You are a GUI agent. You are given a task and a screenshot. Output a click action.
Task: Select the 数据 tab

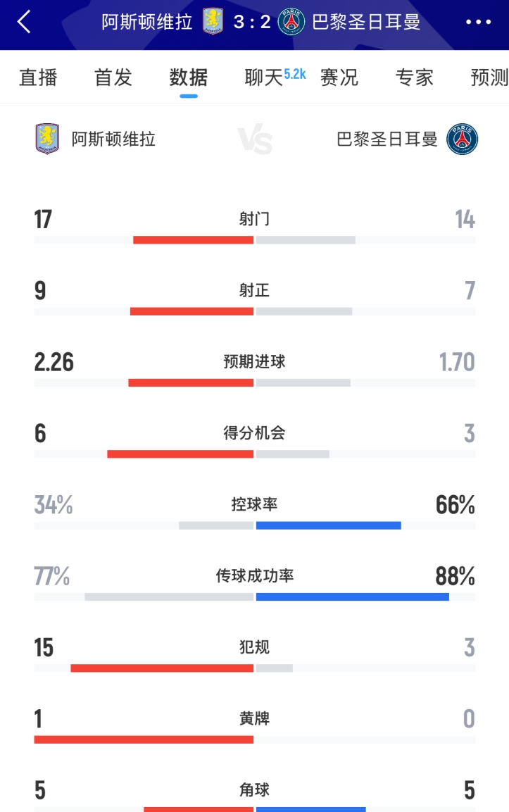coord(189,77)
